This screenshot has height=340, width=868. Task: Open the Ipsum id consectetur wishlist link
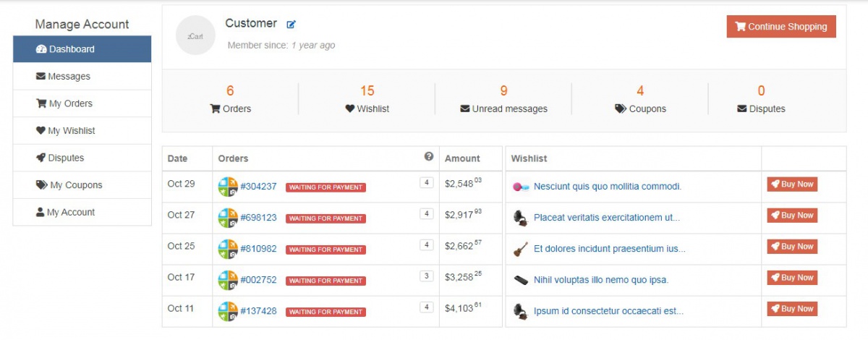click(x=608, y=311)
